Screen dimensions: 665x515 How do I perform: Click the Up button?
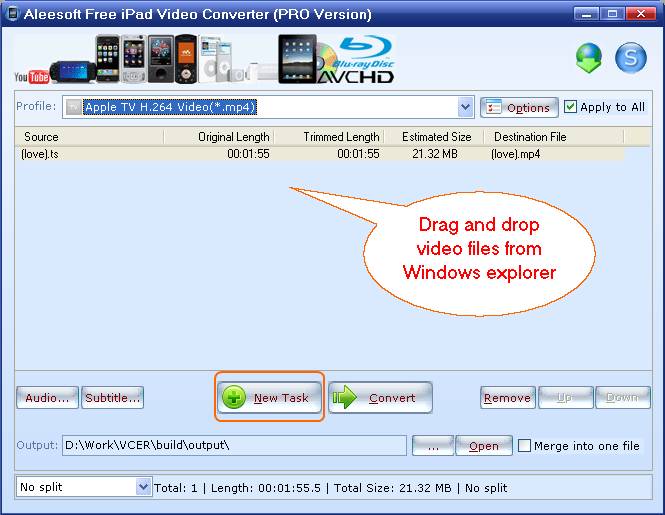[565, 397]
